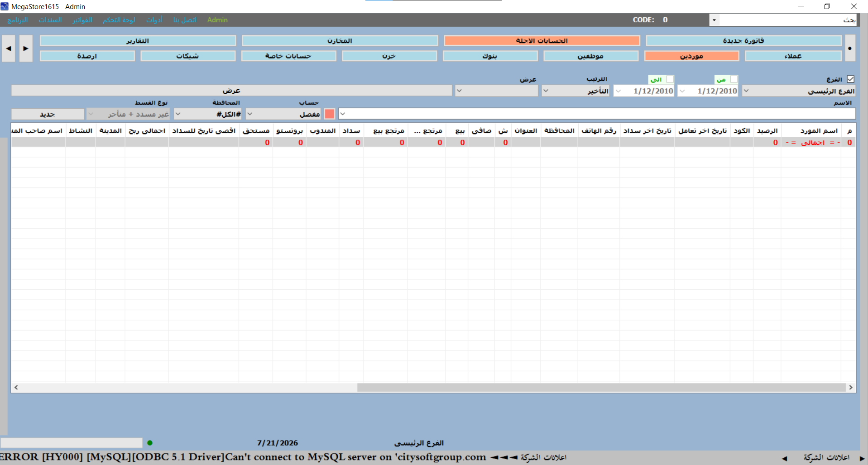Enable the الى date checkbox
The height and width of the screenshot is (465, 868).
(670, 79)
